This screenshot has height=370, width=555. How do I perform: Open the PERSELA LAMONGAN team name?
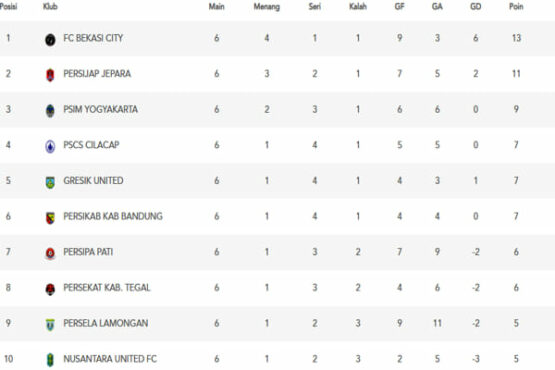coord(105,323)
